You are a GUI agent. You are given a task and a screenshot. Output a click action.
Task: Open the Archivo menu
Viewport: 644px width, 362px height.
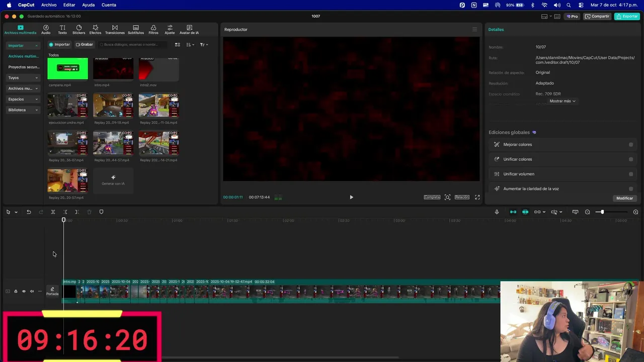click(x=49, y=5)
